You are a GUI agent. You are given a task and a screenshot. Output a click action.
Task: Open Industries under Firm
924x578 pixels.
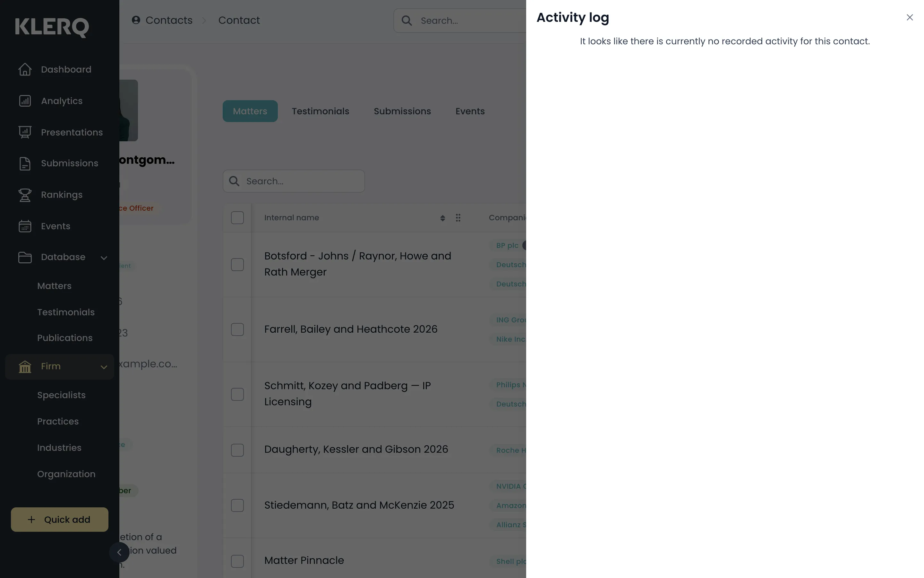(x=59, y=448)
